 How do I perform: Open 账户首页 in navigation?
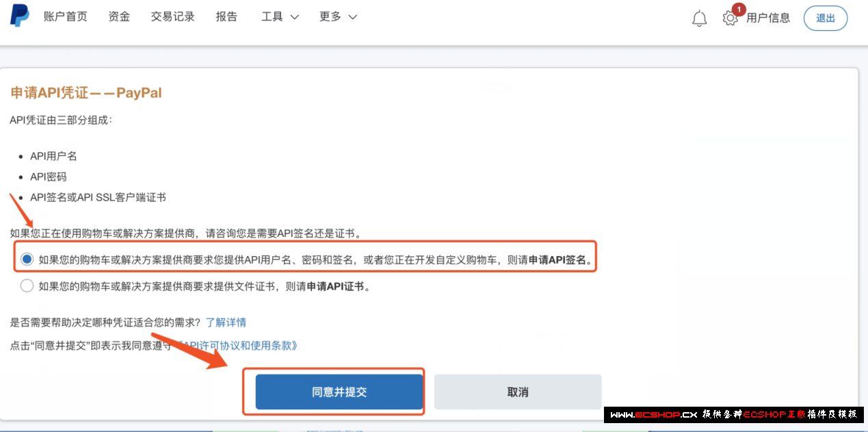66,17
